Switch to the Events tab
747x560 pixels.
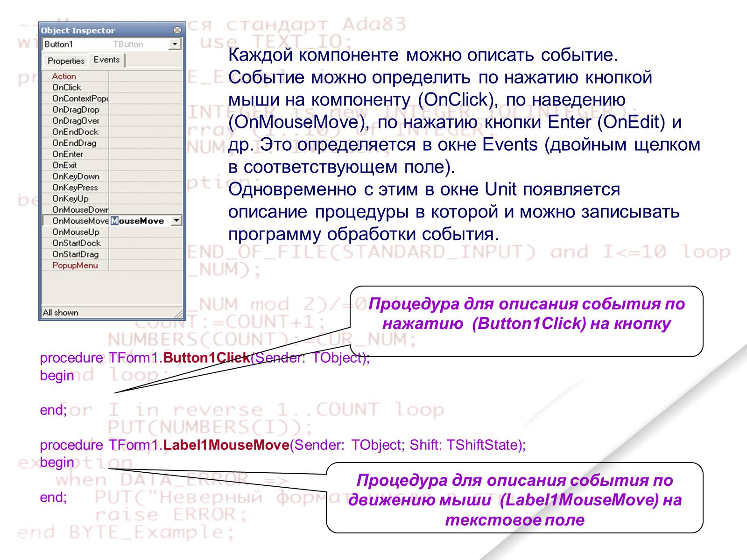[106, 60]
